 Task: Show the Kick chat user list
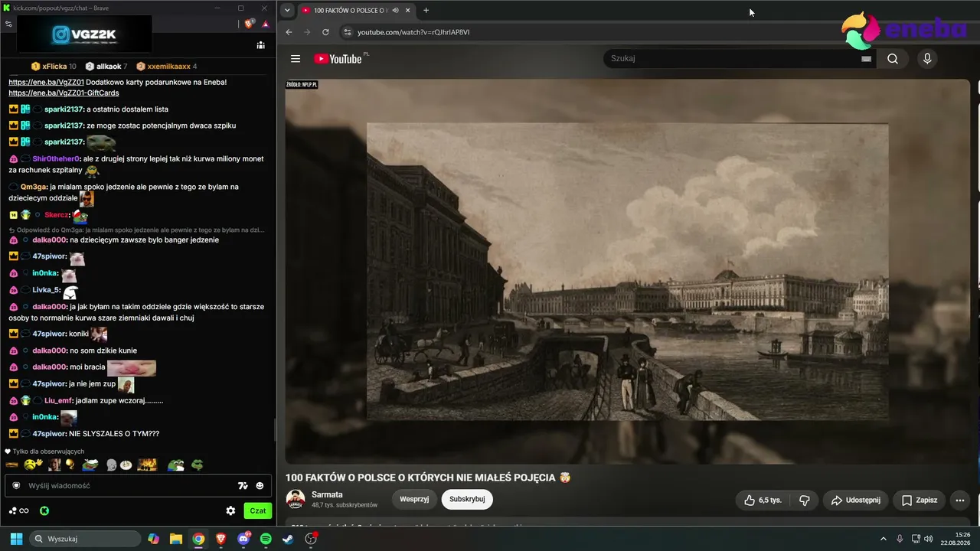tap(261, 45)
